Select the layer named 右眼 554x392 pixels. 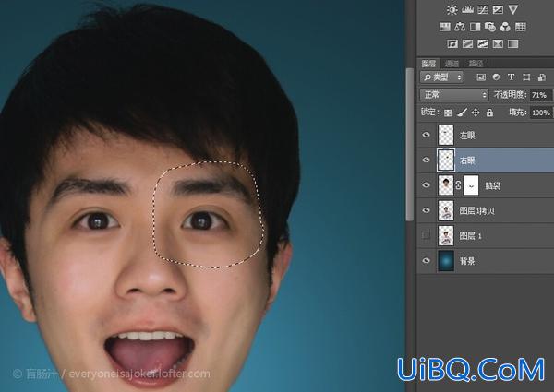[x=467, y=160]
